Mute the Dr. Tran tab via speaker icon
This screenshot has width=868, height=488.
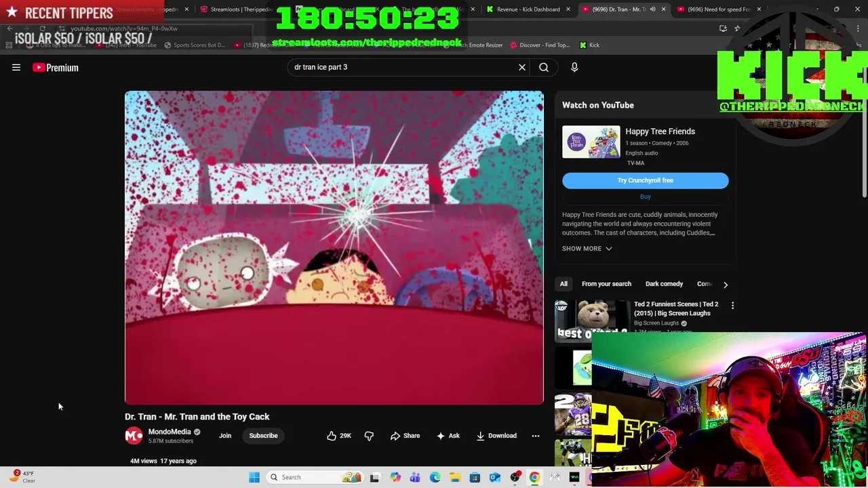(653, 9)
